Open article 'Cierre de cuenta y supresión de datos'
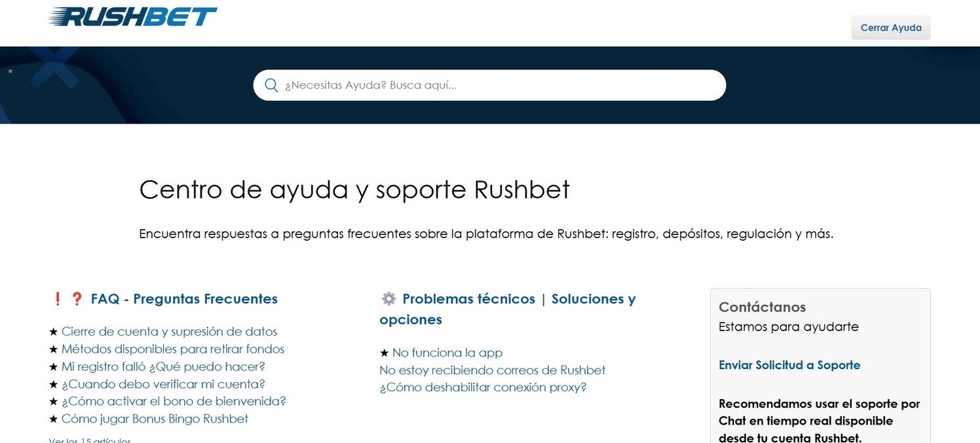 pyautogui.click(x=169, y=332)
